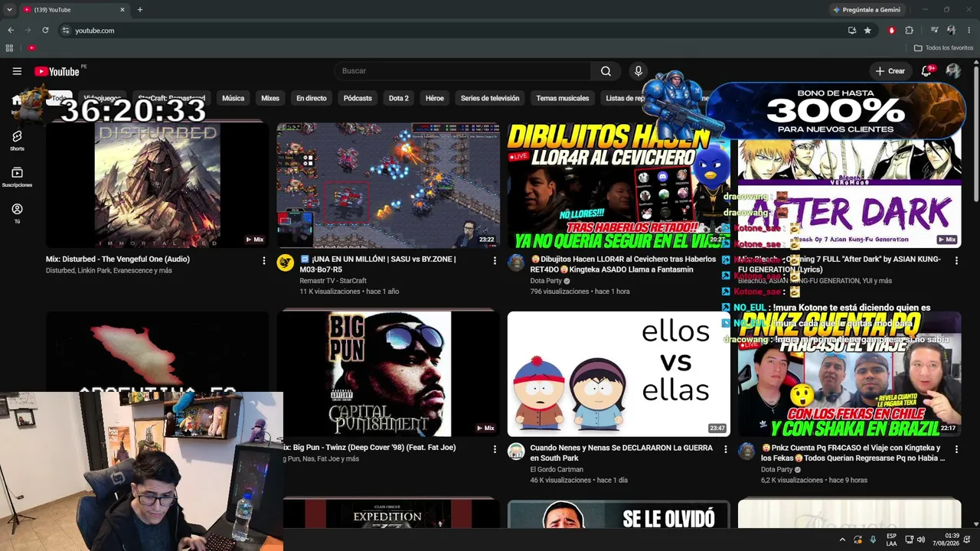Viewport: 980px width, 551px height.
Task: Open the Disturbed Immortalized mix thumbnail
Action: [157, 185]
